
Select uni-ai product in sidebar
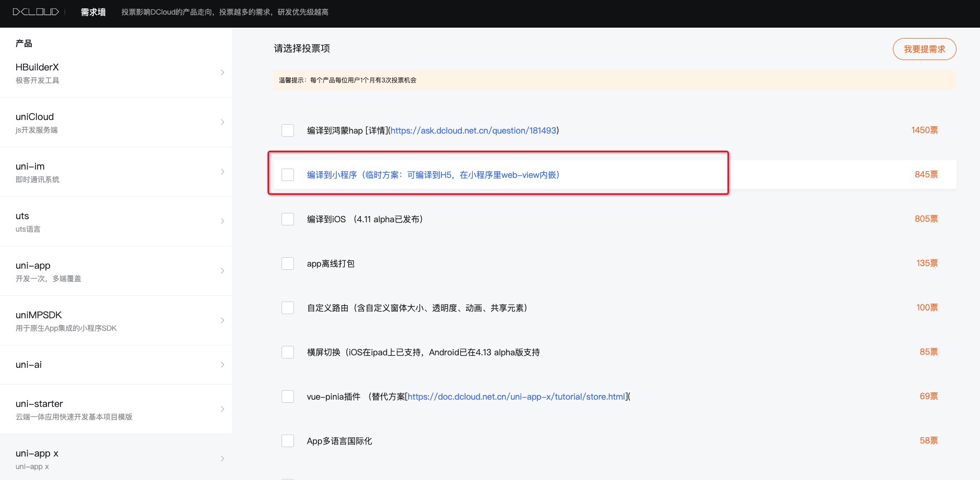[116, 365]
